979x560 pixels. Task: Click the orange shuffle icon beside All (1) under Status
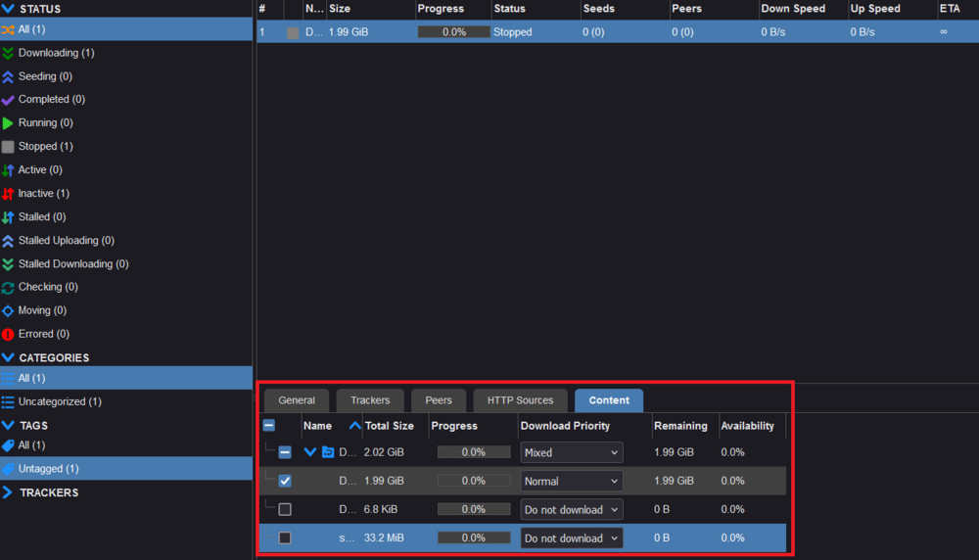click(x=8, y=29)
